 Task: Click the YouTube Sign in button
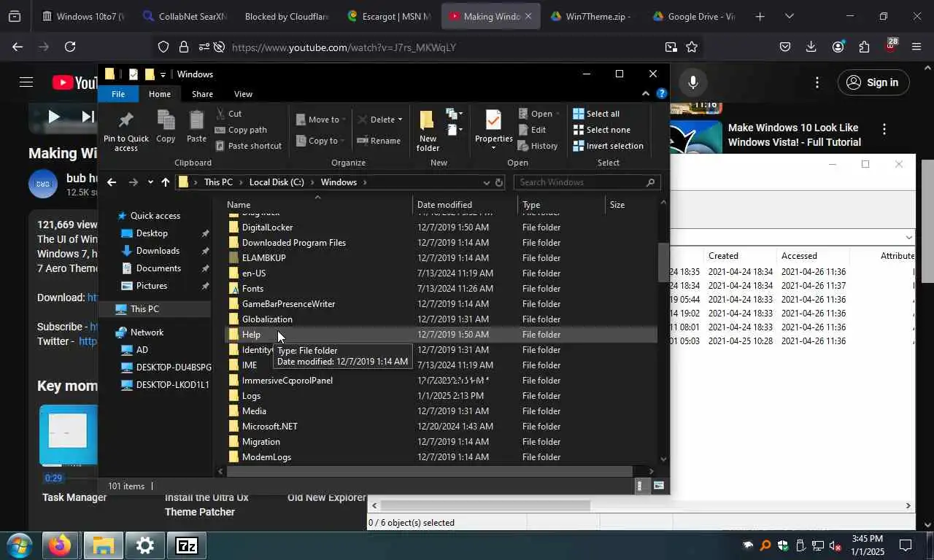pos(873,82)
